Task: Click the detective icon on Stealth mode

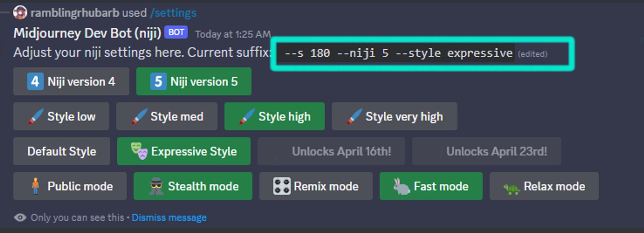Action: [x=156, y=186]
